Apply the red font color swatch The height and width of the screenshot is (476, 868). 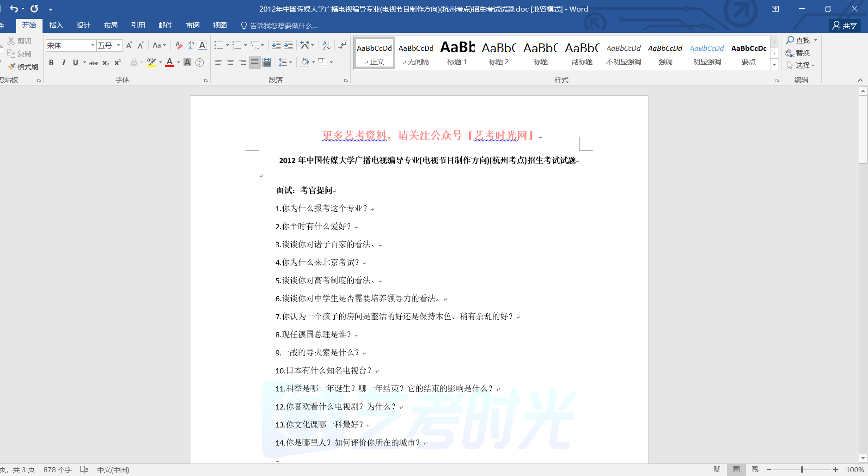[x=170, y=62]
